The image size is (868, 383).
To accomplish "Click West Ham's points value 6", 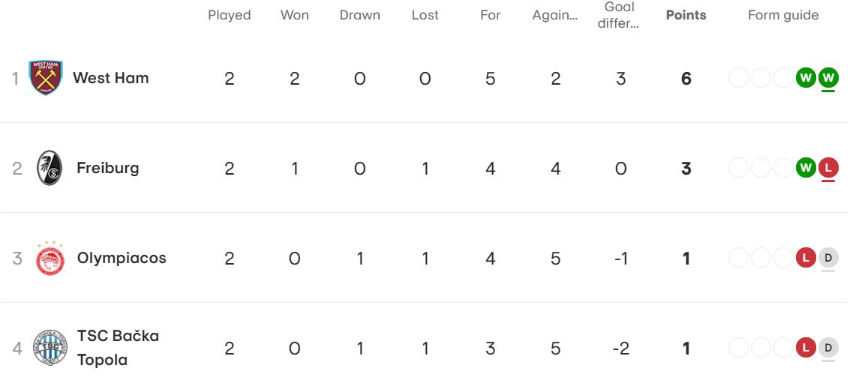I will 686,79.
